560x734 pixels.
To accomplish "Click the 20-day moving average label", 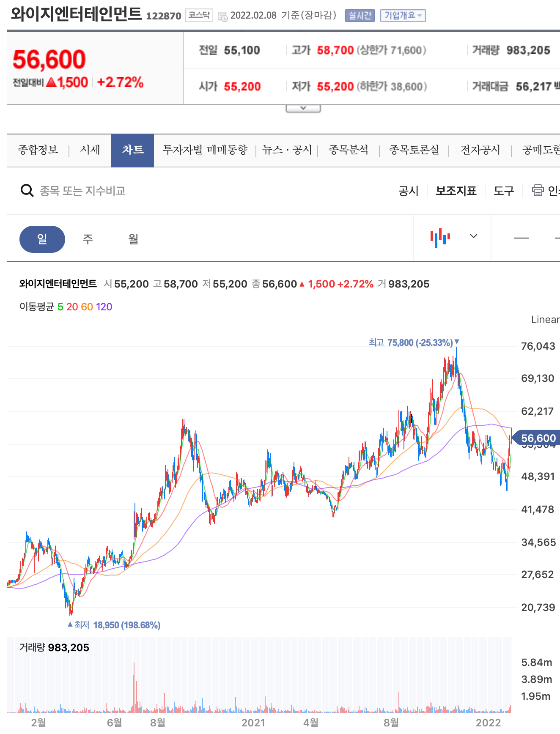I will tap(72, 307).
